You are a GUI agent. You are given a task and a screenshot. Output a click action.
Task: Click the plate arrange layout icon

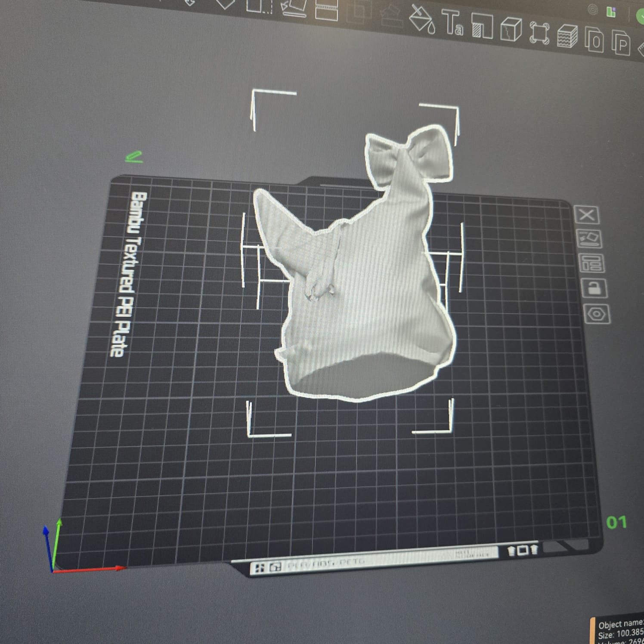592,263
